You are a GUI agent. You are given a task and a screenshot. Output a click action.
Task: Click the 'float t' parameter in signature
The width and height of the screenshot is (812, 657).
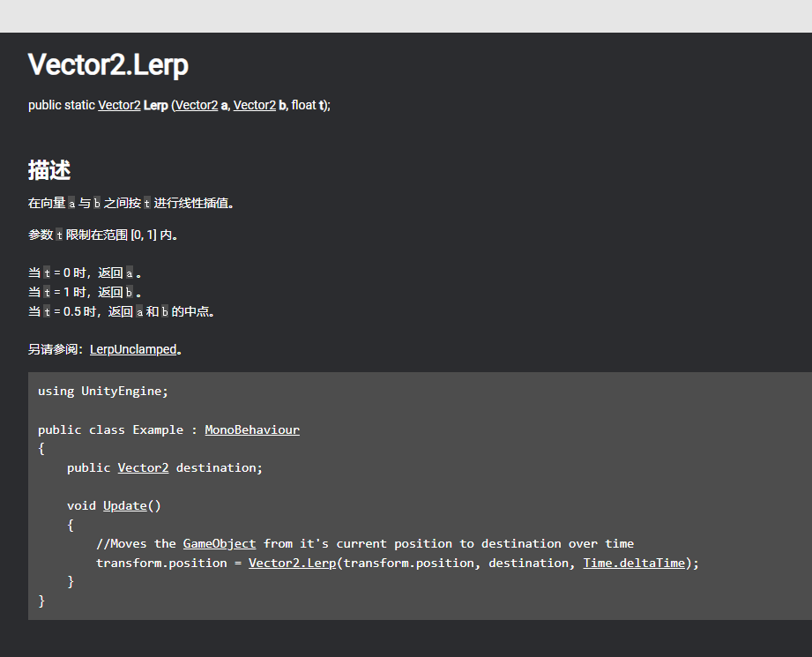point(309,105)
